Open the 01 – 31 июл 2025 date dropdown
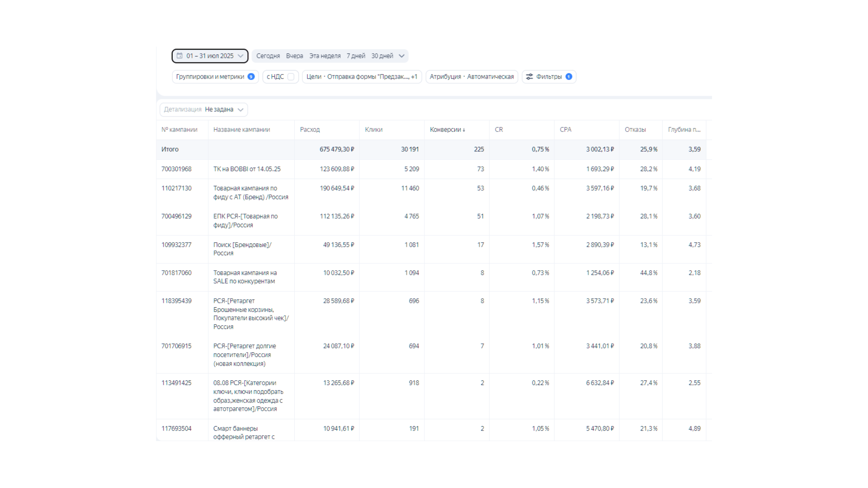This screenshot has width=868, height=488. (x=210, y=56)
